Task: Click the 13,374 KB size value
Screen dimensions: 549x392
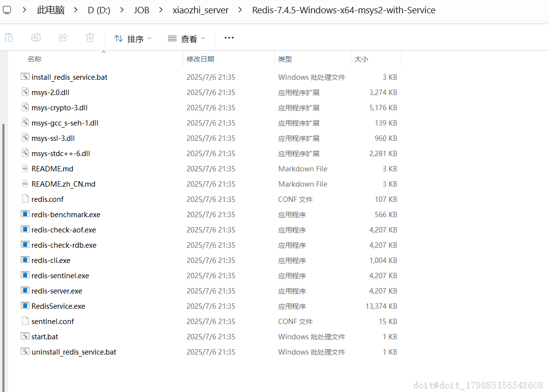Action: click(x=381, y=306)
